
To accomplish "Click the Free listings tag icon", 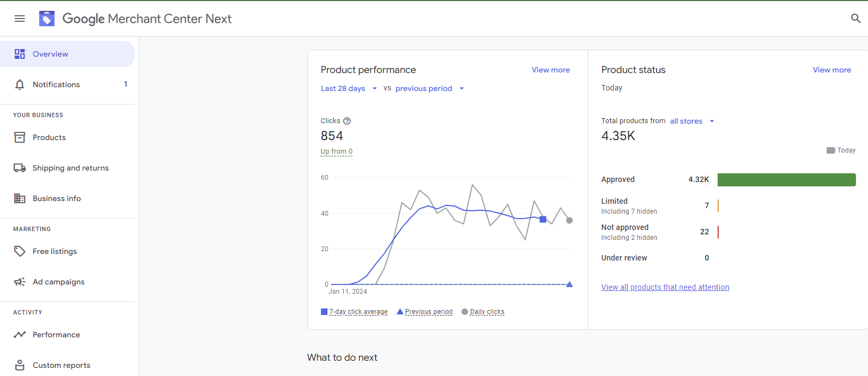I will tap(20, 251).
